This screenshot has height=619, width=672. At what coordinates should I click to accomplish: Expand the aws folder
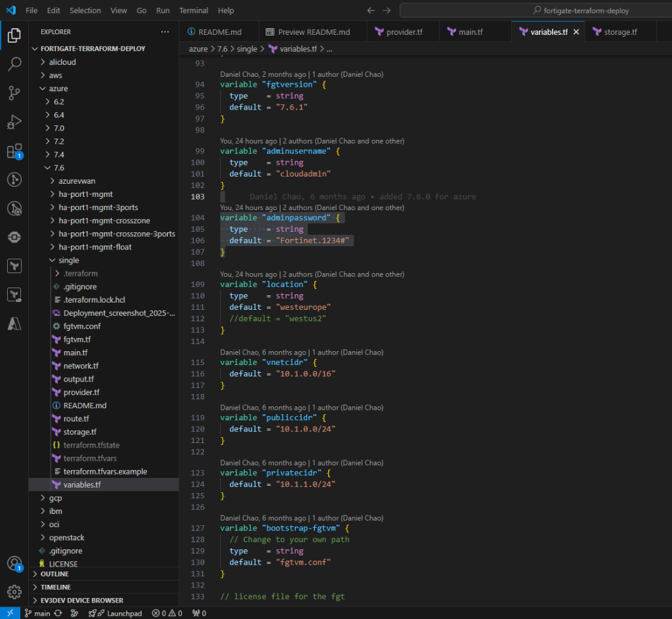coord(56,75)
